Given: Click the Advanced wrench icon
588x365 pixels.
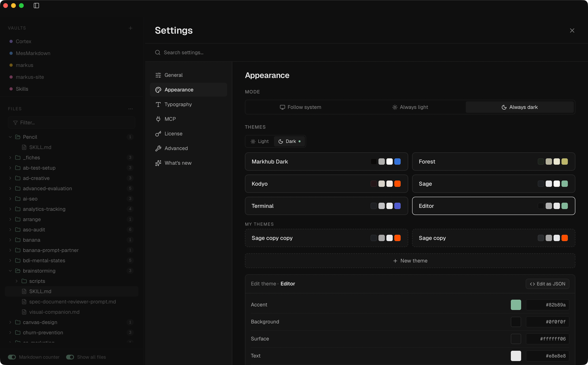Looking at the screenshot, I should tap(158, 148).
